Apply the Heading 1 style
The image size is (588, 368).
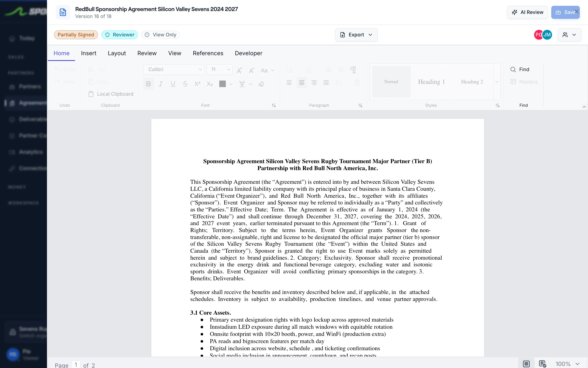click(x=431, y=82)
